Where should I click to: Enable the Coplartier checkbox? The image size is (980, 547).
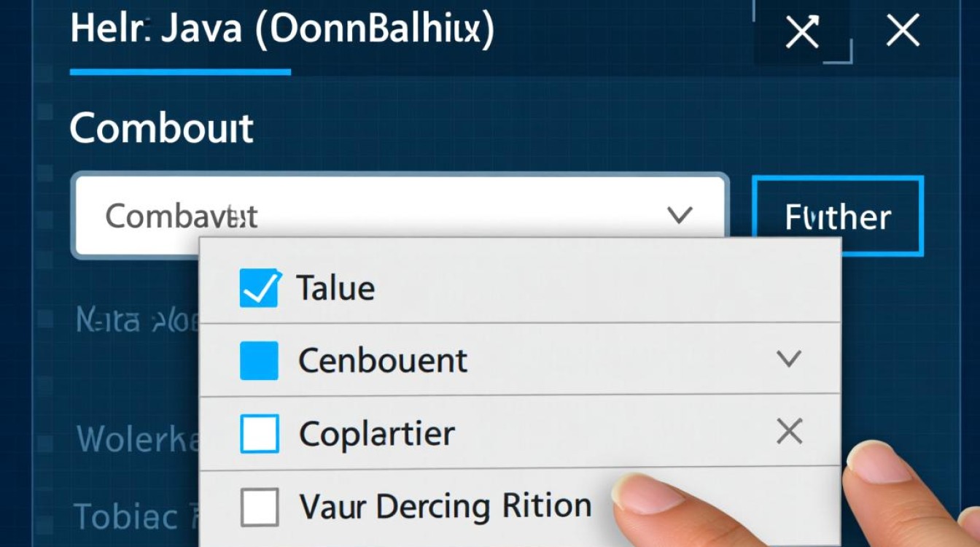click(x=259, y=434)
